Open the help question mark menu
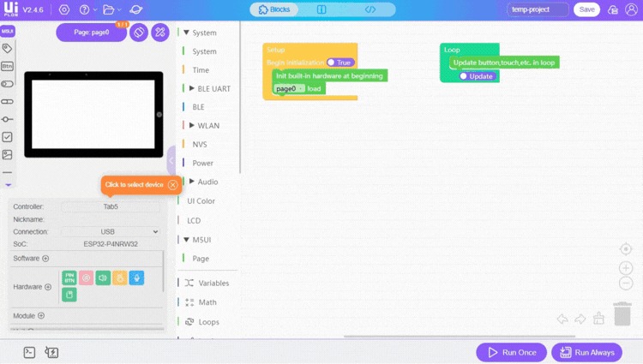Image resolution: width=643 pixels, height=364 pixels. [x=85, y=9]
